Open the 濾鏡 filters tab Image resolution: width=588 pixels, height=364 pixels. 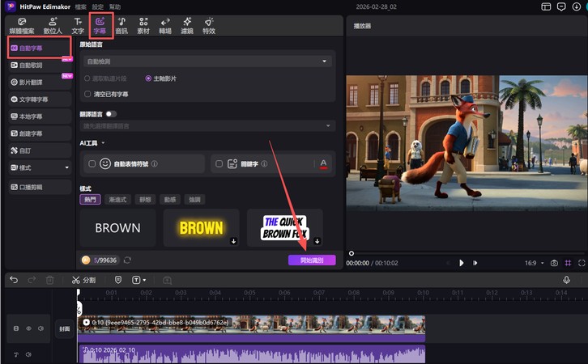coord(187,26)
